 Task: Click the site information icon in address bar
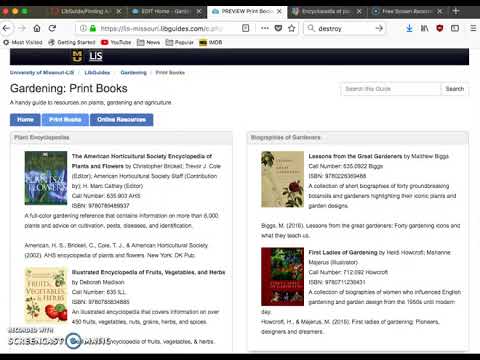tap(83, 29)
